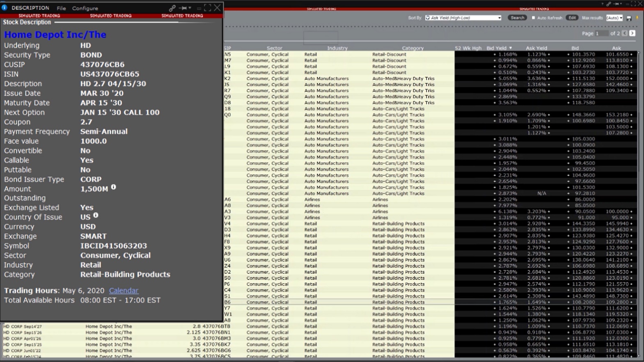The height and width of the screenshot is (362, 644).
Task: Click the 1.168% bid yield cell
Action: point(507,54)
